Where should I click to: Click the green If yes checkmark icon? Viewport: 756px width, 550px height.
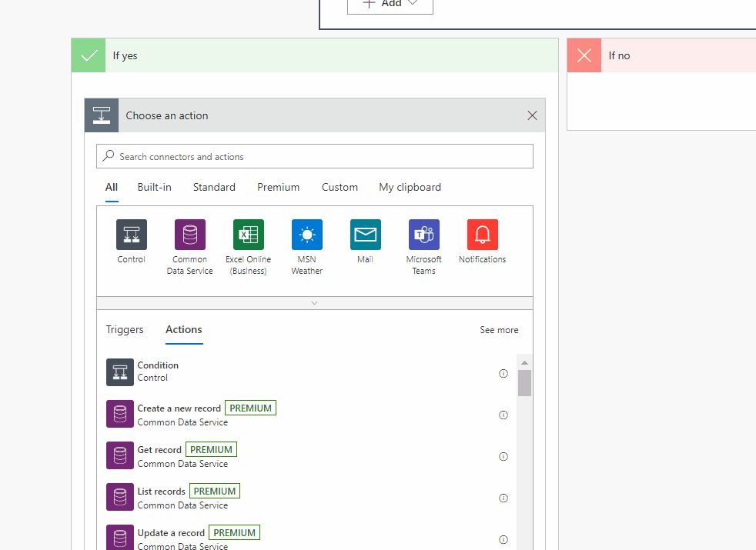pyautogui.click(x=88, y=55)
